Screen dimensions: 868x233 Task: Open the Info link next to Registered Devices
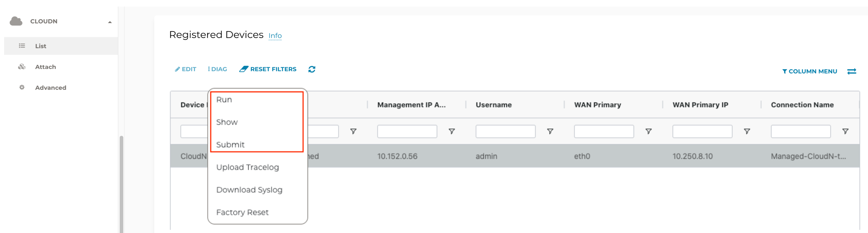tap(275, 35)
